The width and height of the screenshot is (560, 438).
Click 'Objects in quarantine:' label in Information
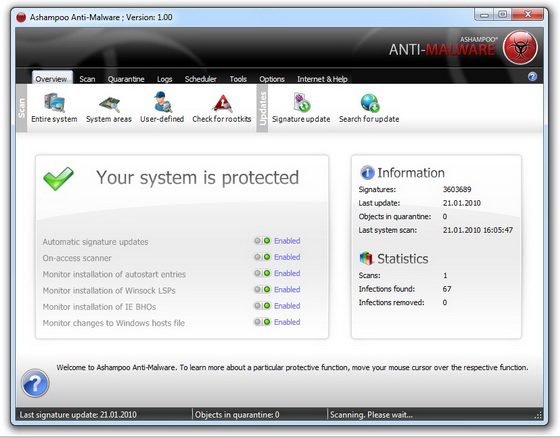[395, 216]
